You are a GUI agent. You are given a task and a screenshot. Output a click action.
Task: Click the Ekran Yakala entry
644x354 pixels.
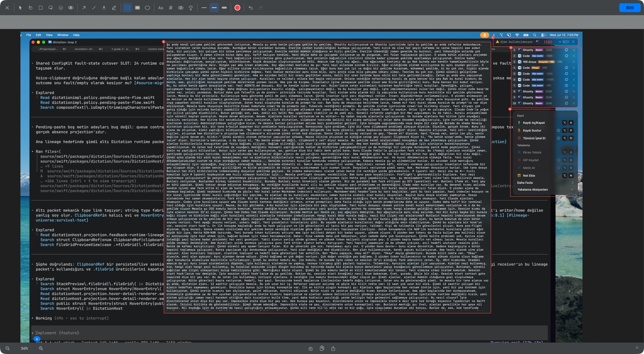[x=545, y=152]
